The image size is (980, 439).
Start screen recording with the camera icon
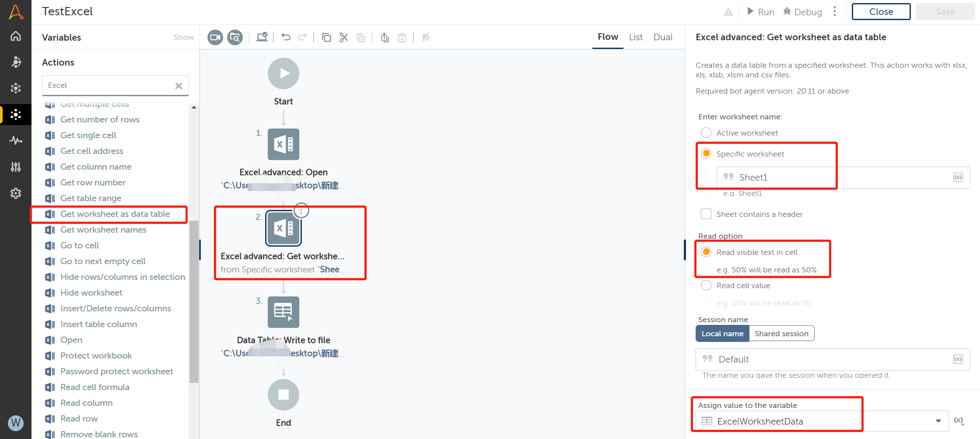[215, 37]
